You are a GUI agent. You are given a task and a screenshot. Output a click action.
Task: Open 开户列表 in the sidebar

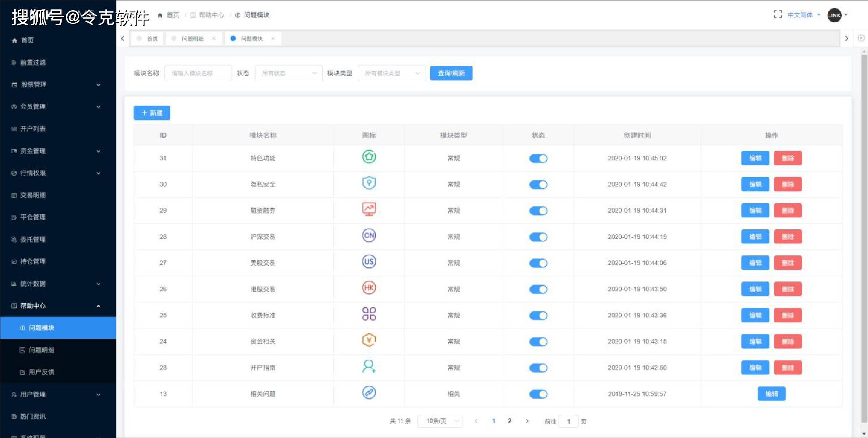[x=58, y=129]
